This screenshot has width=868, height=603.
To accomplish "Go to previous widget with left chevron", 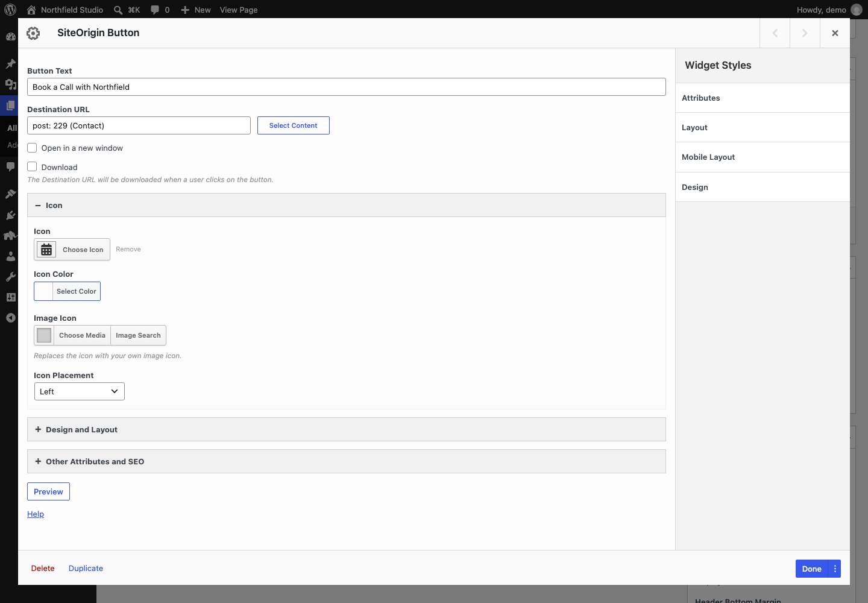I will click(x=775, y=33).
